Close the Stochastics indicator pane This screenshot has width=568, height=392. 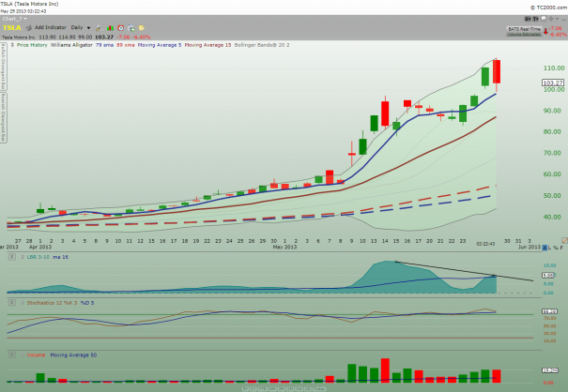(12, 303)
